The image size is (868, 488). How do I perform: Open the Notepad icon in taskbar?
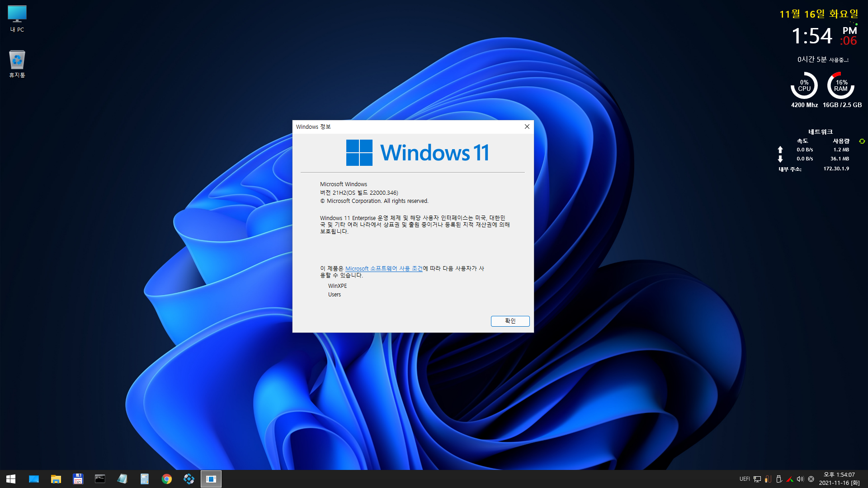(x=122, y=479)
